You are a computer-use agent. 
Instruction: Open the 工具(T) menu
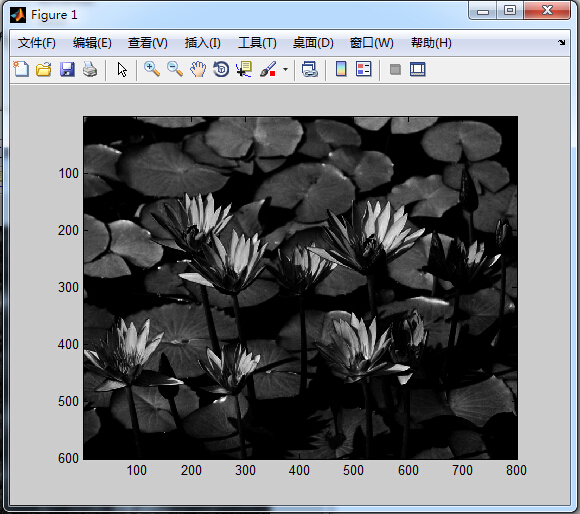point(257,43)
